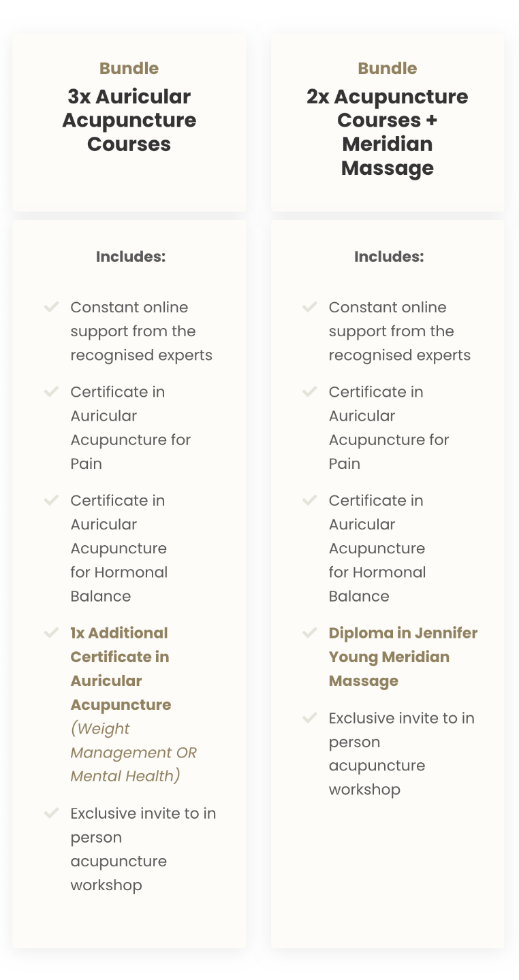Click checkmark beside right 'Constant online support'
Screen dimensions: 519x980
click(310, 308)
